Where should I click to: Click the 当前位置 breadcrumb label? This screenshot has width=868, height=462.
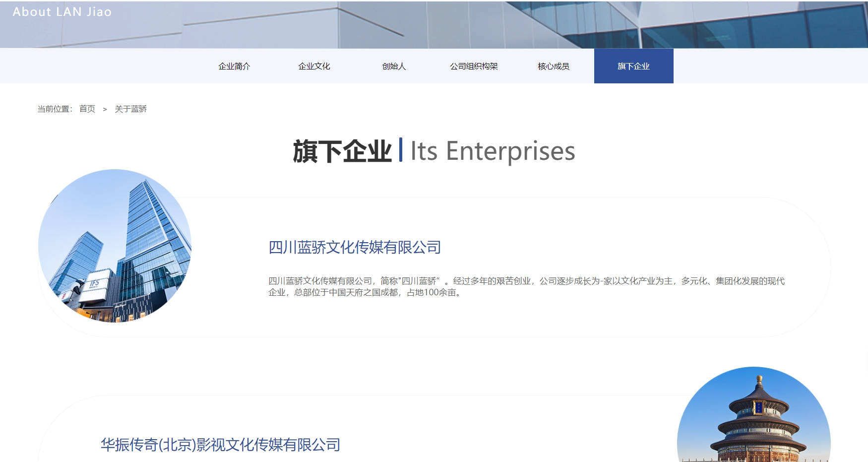[x=55, y=109]
